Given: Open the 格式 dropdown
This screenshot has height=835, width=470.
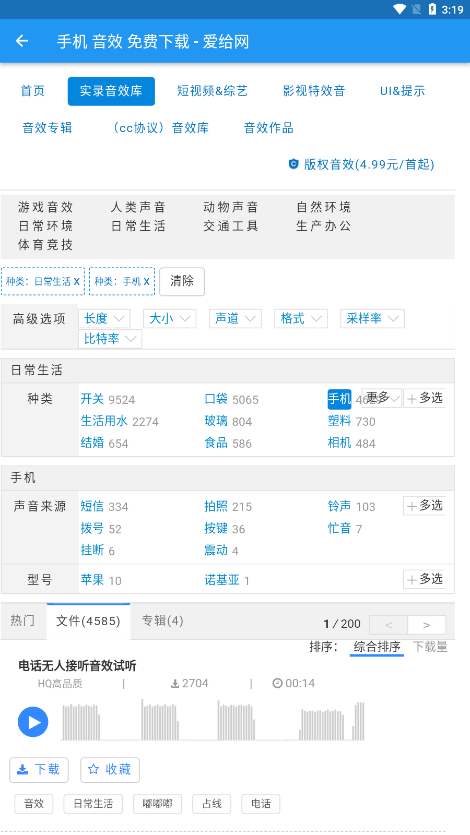Looking at the screenshot, I should [x=301, y=318].
